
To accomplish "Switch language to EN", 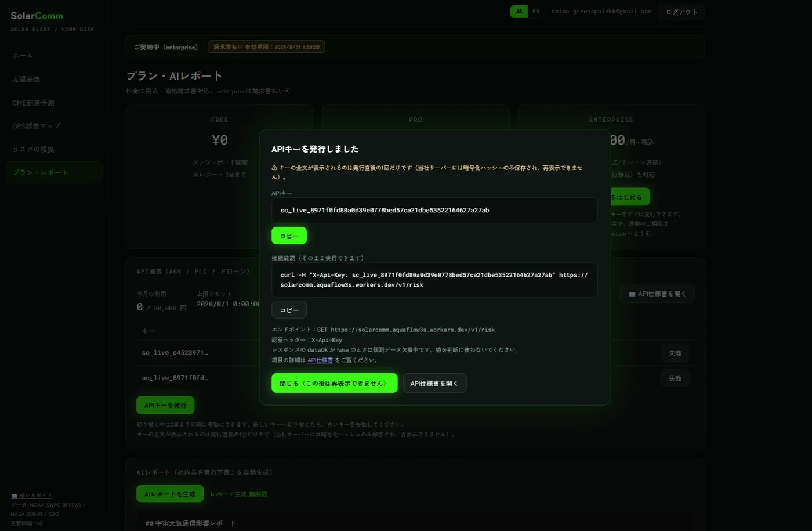I will click(536, 12).
